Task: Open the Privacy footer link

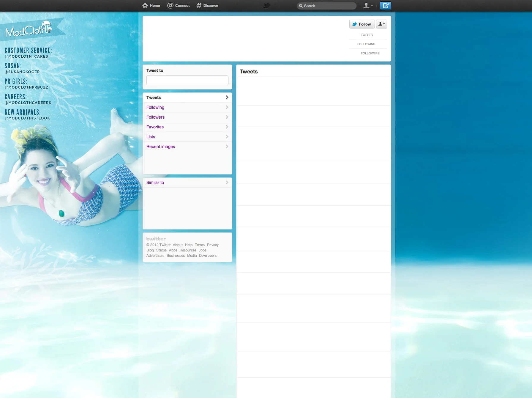Action: click(x=213, y=245)
